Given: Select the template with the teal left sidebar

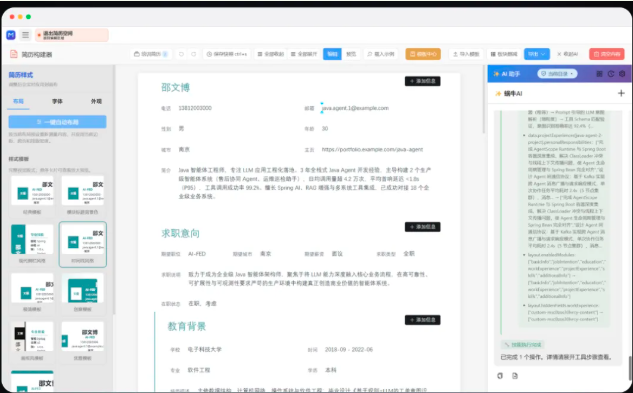Looking at the screenshot, I should [x=32, y=244].
